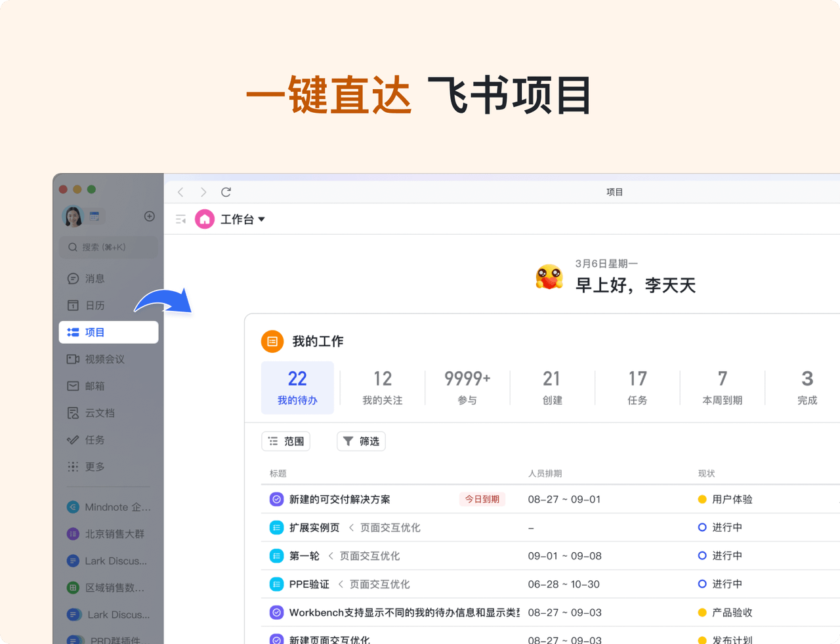The height and width of the screenshot is (644, 840).
Task: Open 页面交互优化 parent of PPE验证
Action: tap(379, 584)
